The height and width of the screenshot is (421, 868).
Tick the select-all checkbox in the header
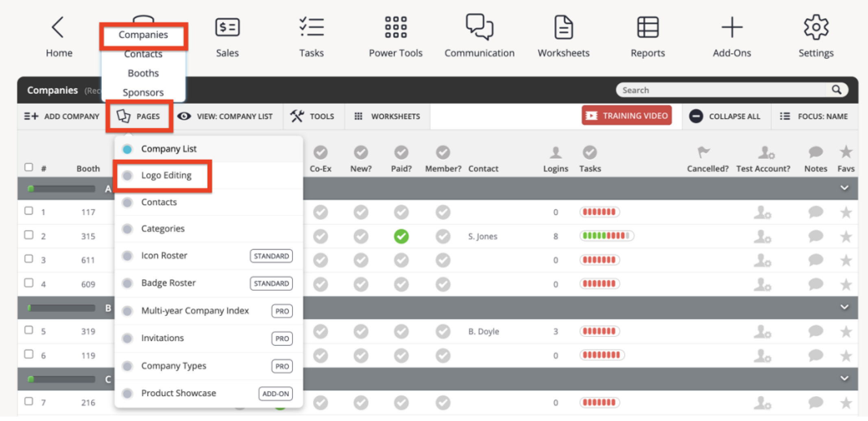coord(28,167)
